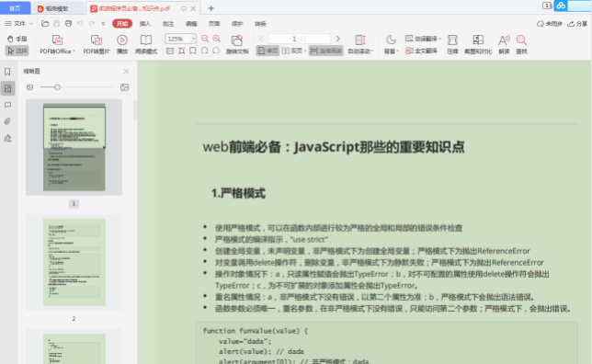Screen dimensions: 592x364
Task: Open the background color moon icon
Action: pos(392,40)
